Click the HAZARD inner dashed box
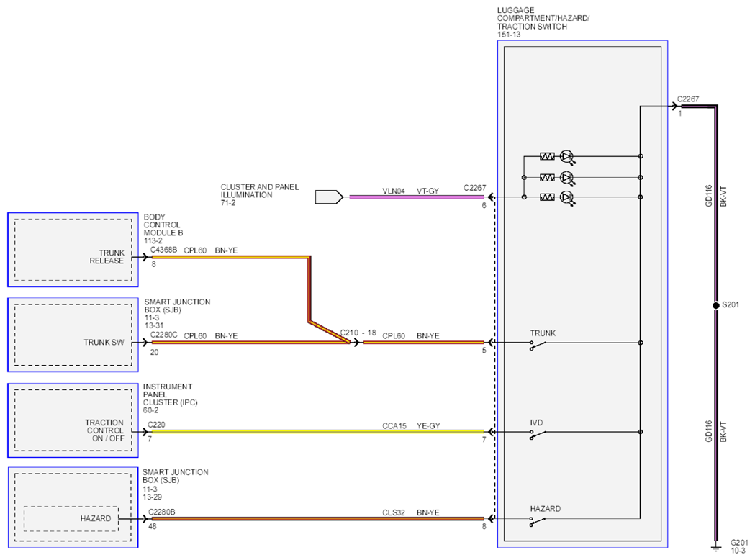755x560 pixels. pos(71,518)
